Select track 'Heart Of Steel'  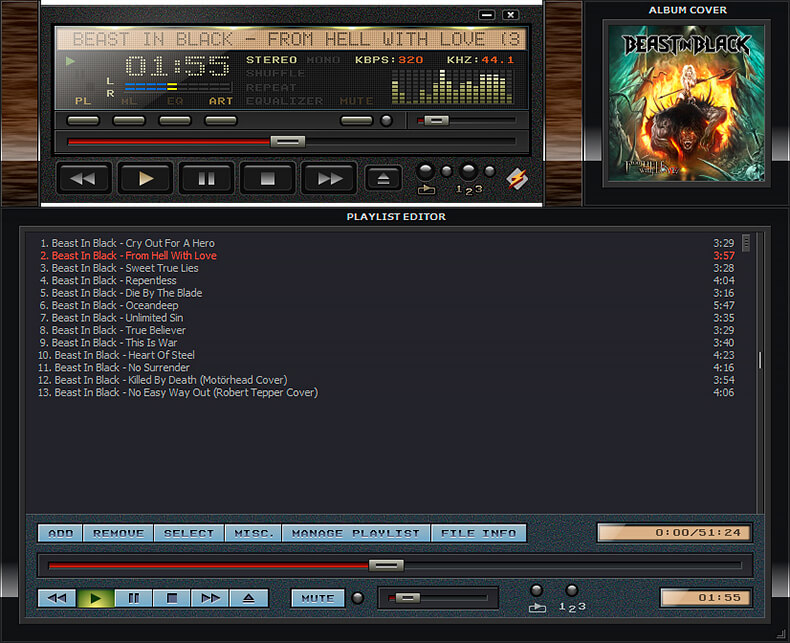(387, 355)
